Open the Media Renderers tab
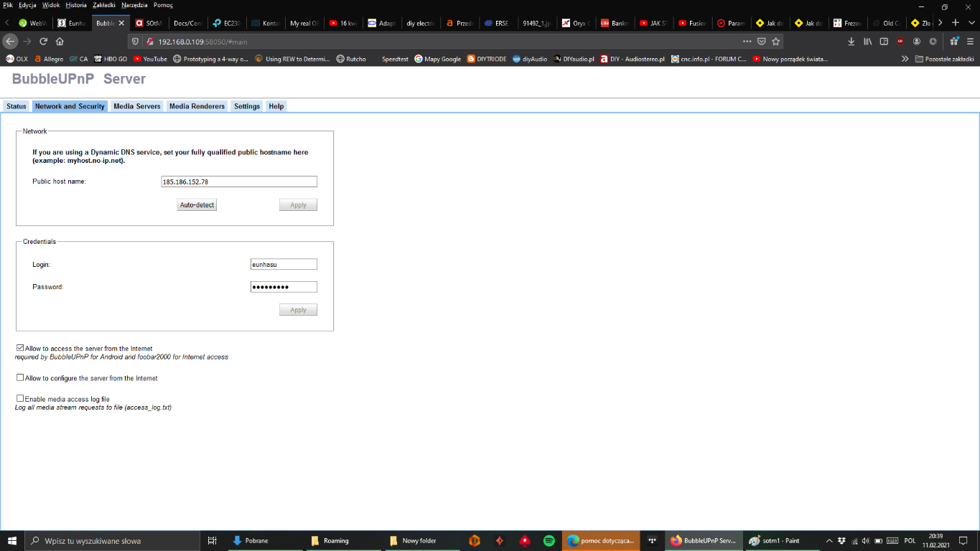 tap(197, 106)
